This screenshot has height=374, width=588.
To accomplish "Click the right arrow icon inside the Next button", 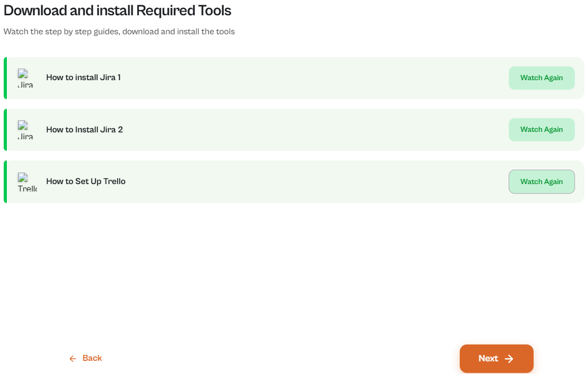I will pos(509,359).
